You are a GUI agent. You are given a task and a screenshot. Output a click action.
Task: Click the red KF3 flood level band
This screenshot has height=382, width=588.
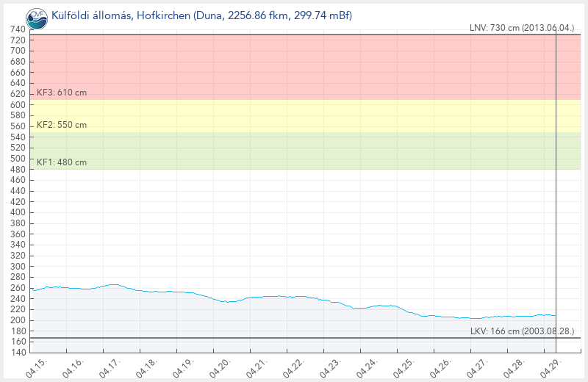click(294, 66)
